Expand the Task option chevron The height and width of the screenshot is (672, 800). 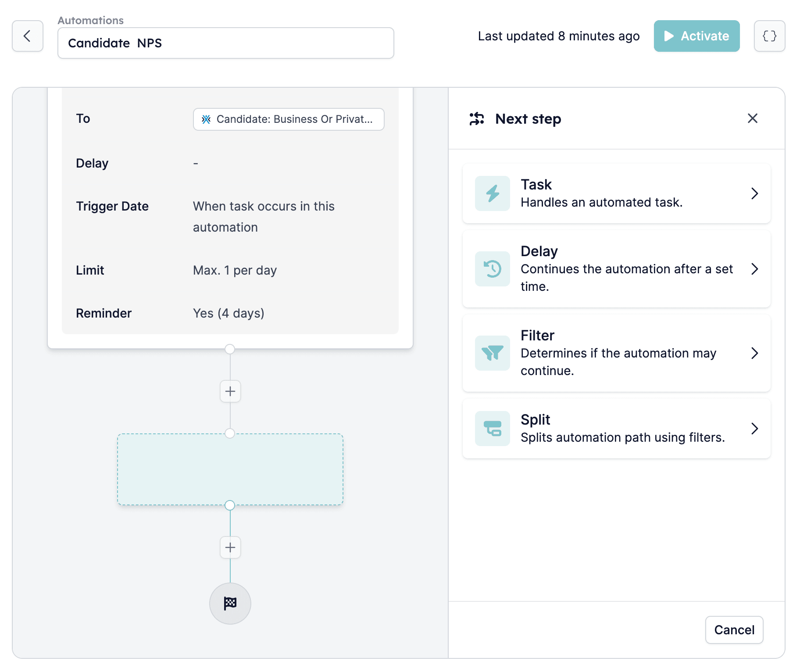point(754,193)
